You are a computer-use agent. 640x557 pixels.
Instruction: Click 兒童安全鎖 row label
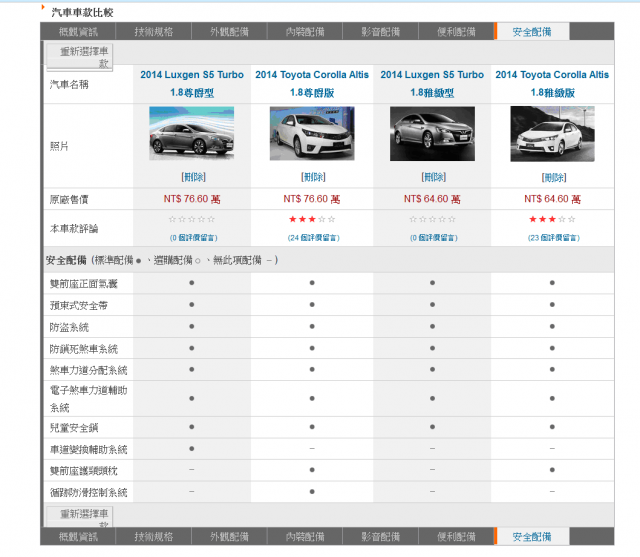(x=74, y=428)
